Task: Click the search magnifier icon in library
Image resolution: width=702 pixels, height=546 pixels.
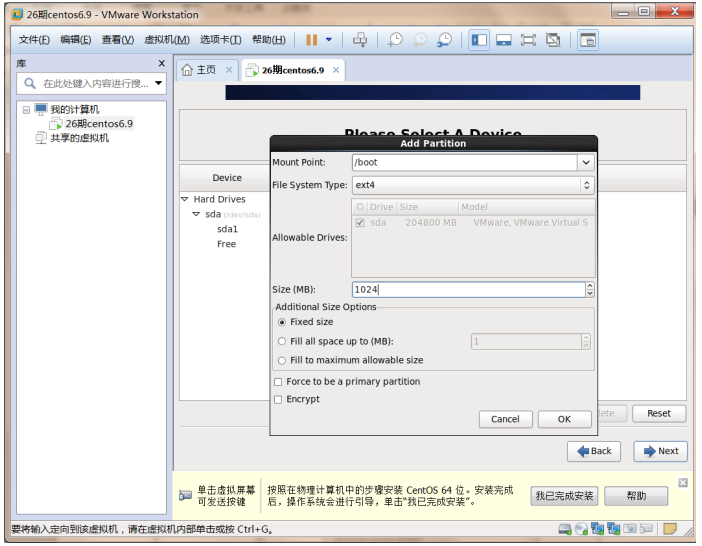Action: pyautogui.click(x=30, y=83)
